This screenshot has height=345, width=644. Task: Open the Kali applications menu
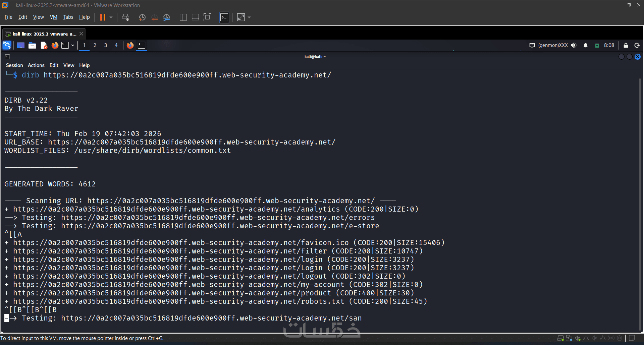[x=7, y=45]
